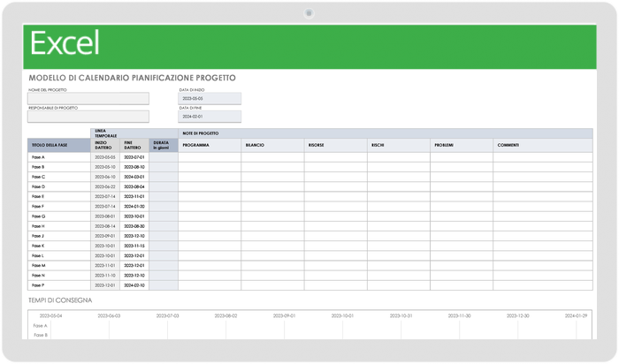Viewport: 619px width, 364px height.
Task: Select Fase B start date 2023-05-10
Action: pos(105,167)
